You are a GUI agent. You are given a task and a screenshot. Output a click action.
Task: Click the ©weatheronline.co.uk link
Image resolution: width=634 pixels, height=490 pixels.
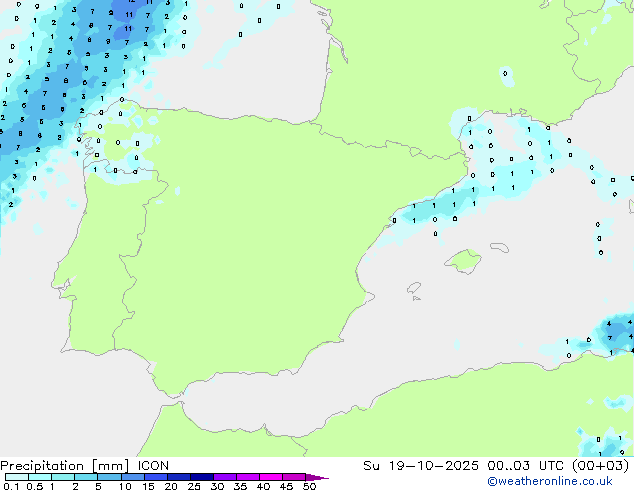tap(550, 481)
